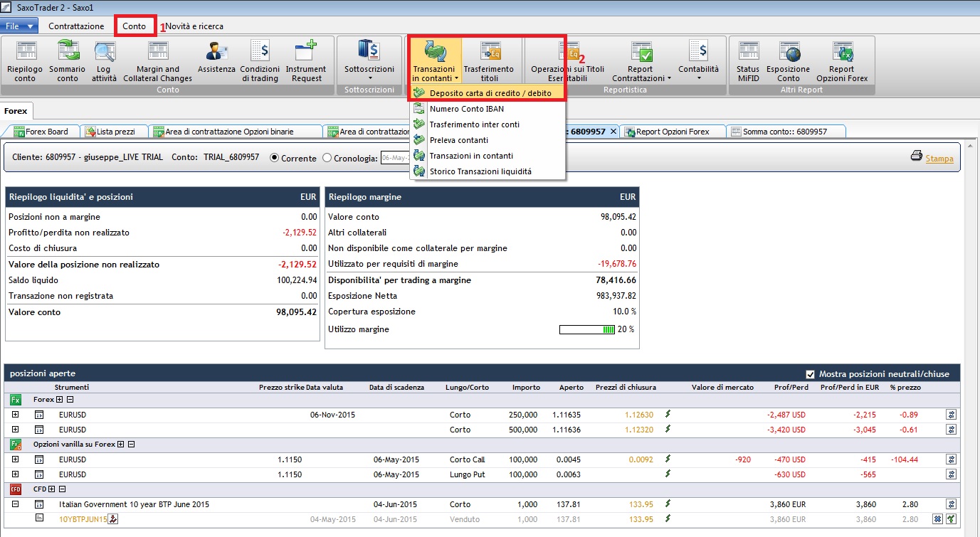Image resolution: width=980 pixels, height=537 pixels.
Task: Open the Report Contrattazioni dropdown
Action: point(641,61)
